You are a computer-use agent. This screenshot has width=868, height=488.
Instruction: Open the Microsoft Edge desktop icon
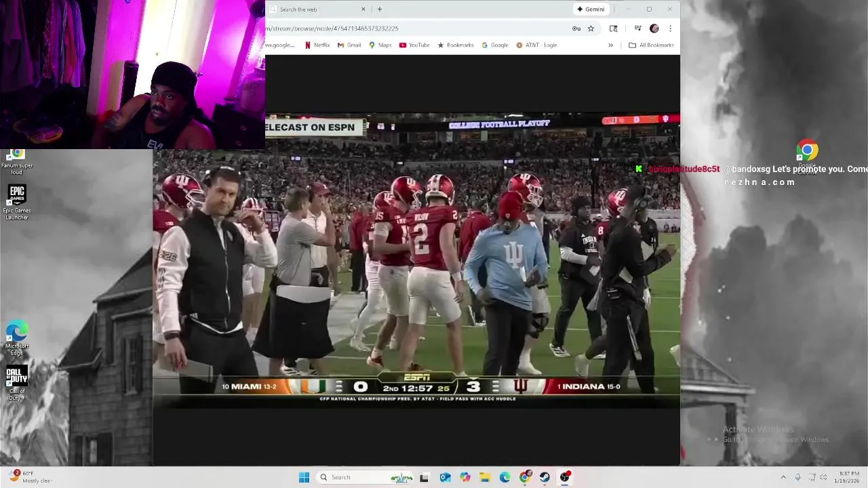(x=17, y=338)
